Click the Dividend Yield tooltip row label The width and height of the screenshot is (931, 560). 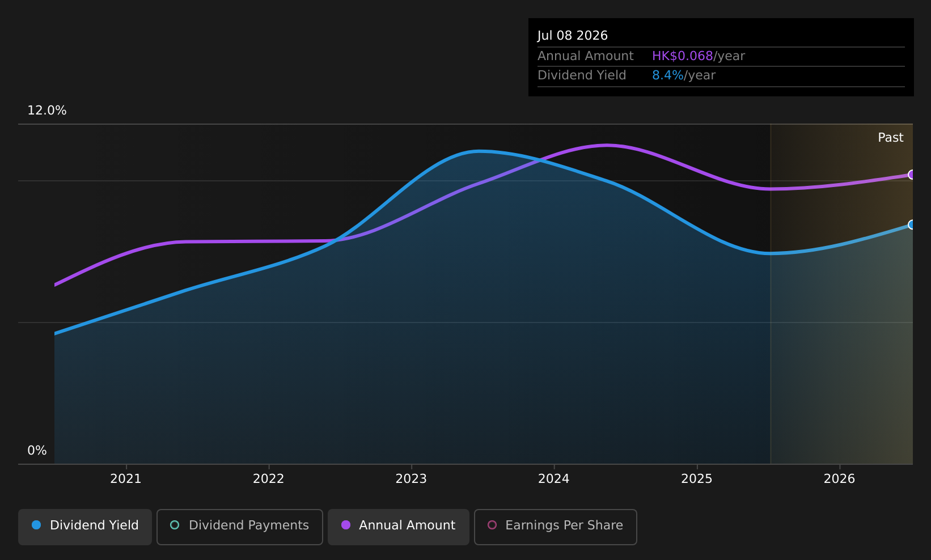click(x=582, y=75)
